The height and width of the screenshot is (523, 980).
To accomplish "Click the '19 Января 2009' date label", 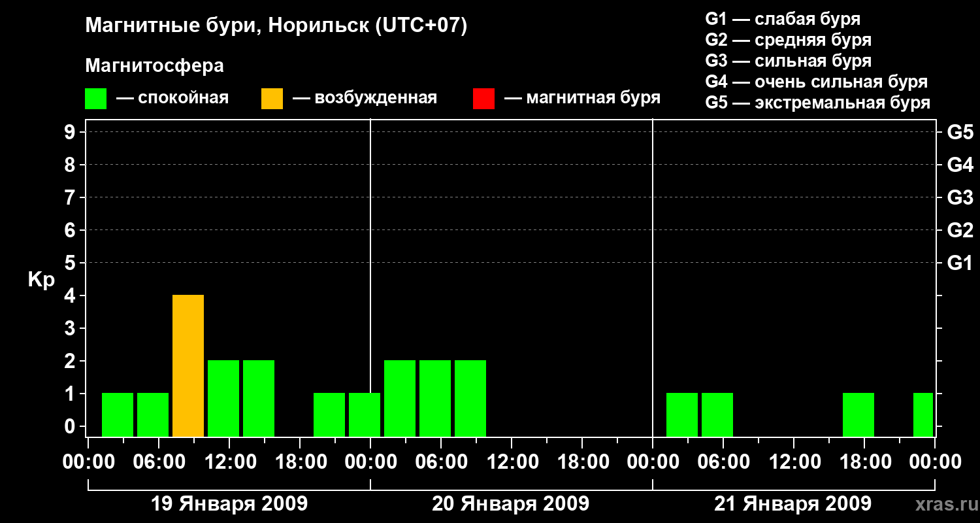I will point(229,504).
